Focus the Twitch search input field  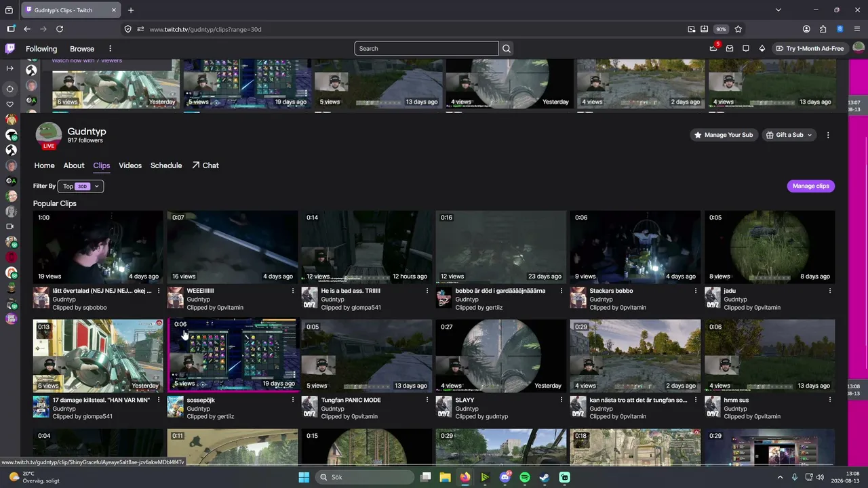pos(426,49)
